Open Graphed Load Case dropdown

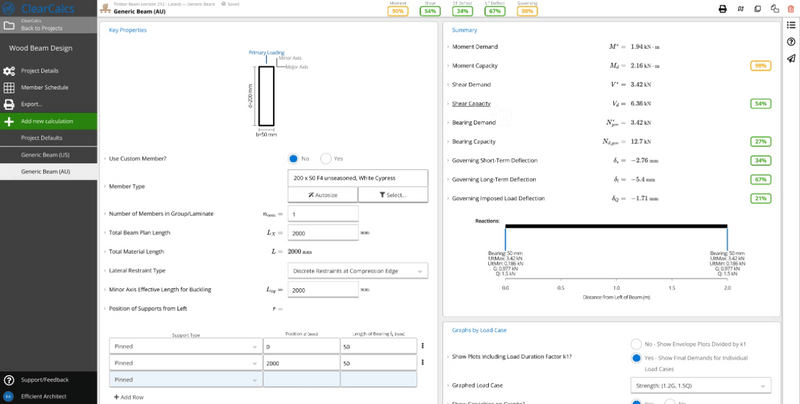coord(702,385)
